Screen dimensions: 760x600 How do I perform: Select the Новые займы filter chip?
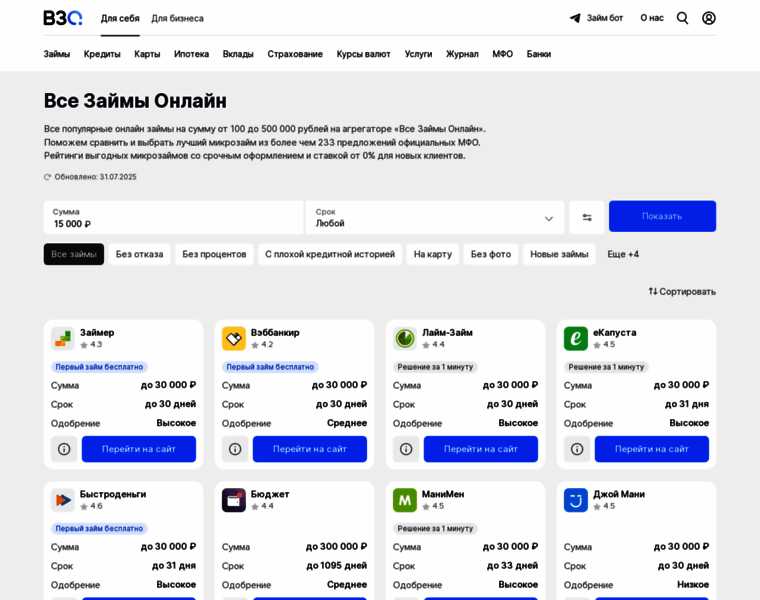pyautogui.click(x=559, y=254)
